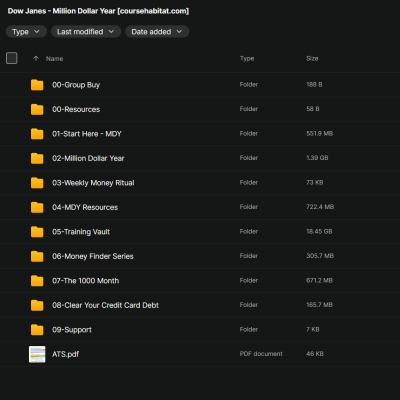Click the 08-Clear Your Credit Card Debt folder icon
This screenshot has width=400, height=400.
[37, 305]
